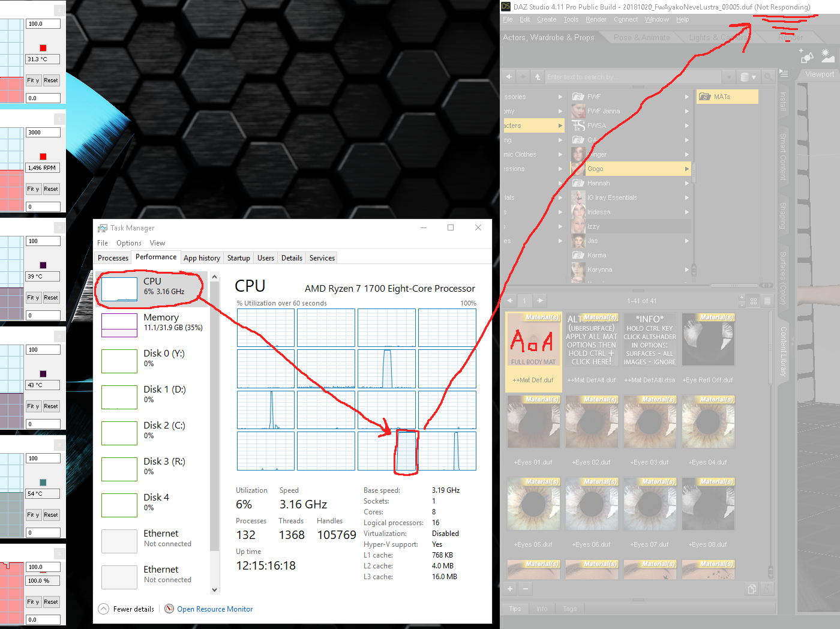The image size is (840, 629).
Task: Open the Info tab below the content library
Action: tap(542, 609)
